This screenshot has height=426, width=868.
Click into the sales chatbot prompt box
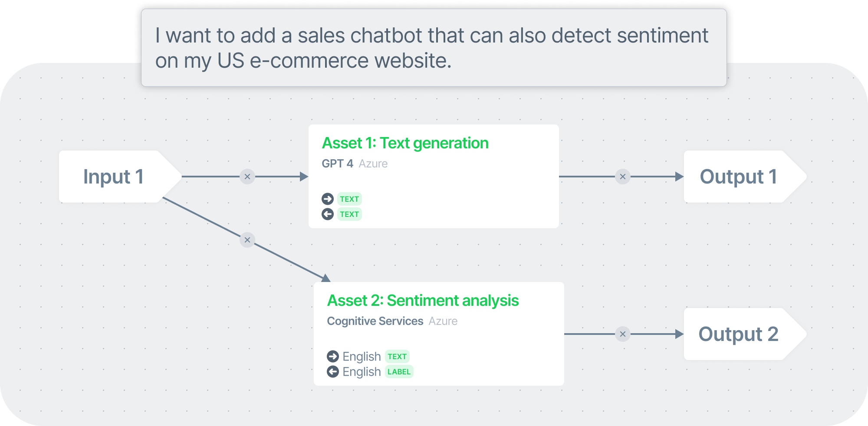(434, 48)
